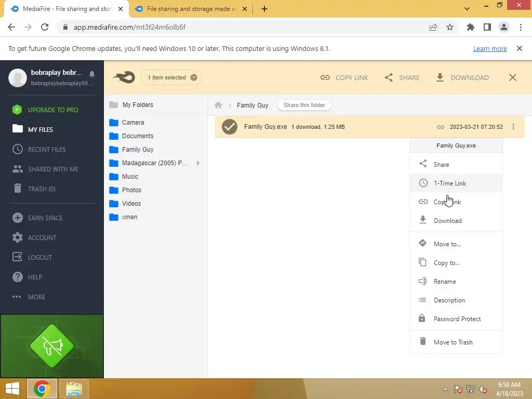Choose Download in context menu
The height and width of the screenshot is (399, 532).
tap(456, 220)
